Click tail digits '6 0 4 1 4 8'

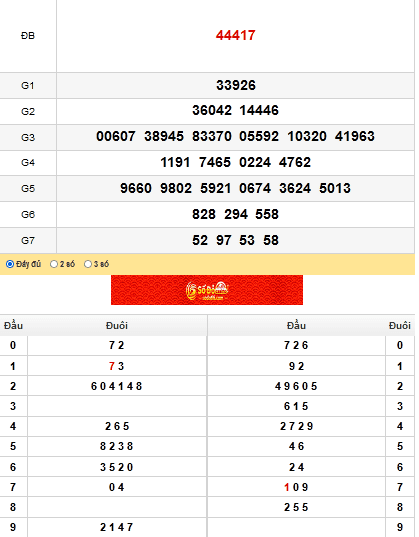click(116, 386)
